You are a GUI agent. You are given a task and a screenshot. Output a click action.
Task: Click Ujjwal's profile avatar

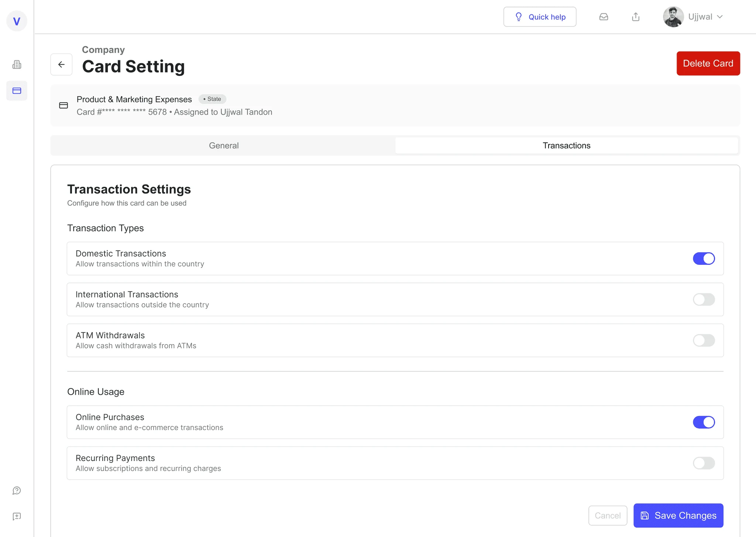pos(673,17)
